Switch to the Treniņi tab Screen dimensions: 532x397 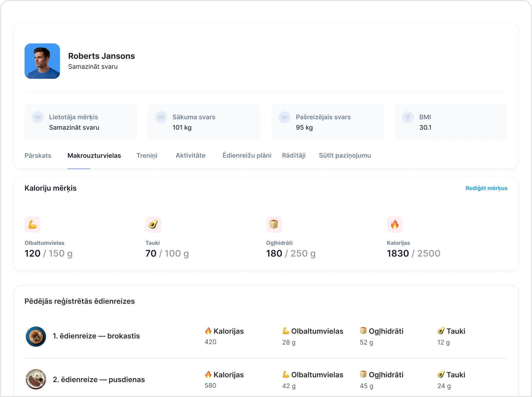147,156
